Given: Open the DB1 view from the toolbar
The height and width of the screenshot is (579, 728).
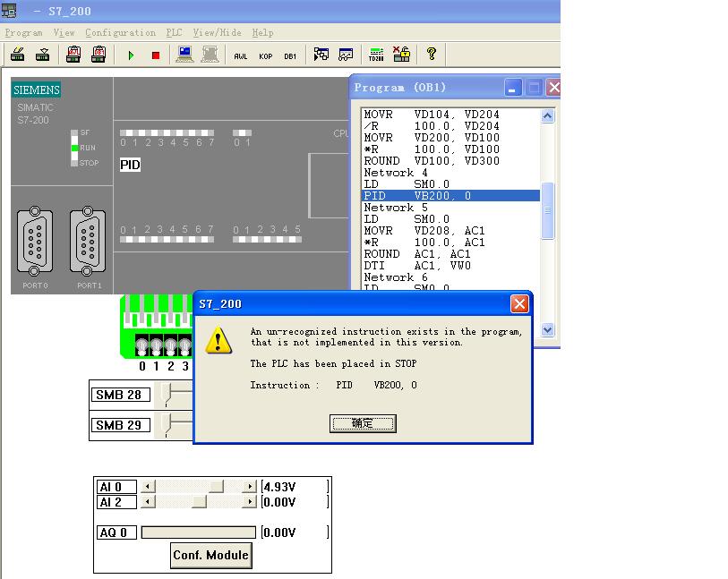Looking at the screenshot, I should [290, 56].
